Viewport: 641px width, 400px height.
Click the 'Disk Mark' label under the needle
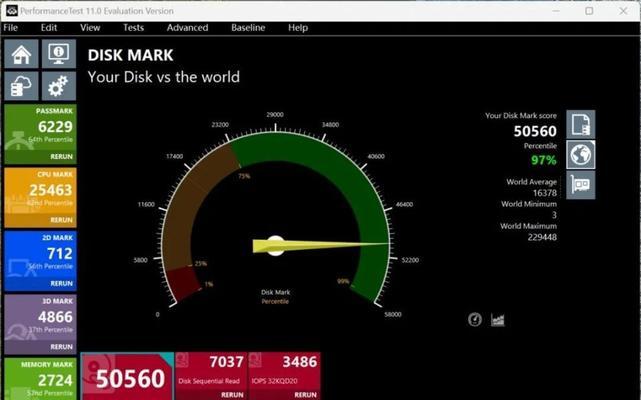[x=275, y=292]
